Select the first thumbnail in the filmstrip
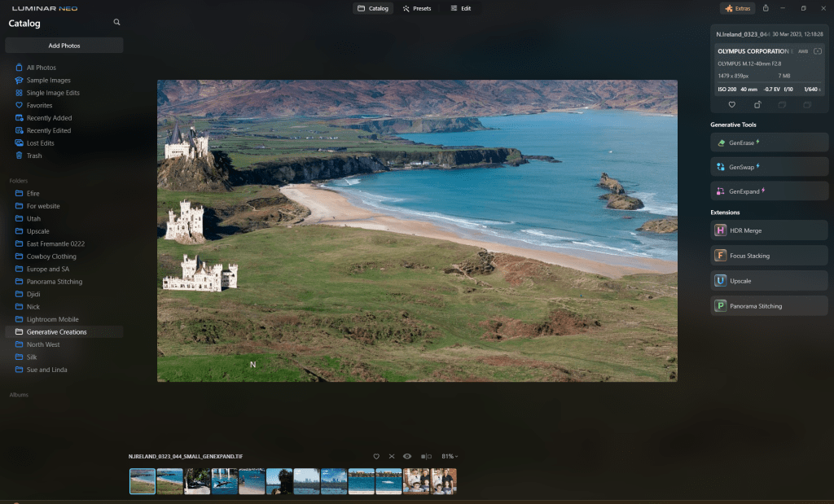This screenshot has width=834, height=504. [x=143, y=480]
